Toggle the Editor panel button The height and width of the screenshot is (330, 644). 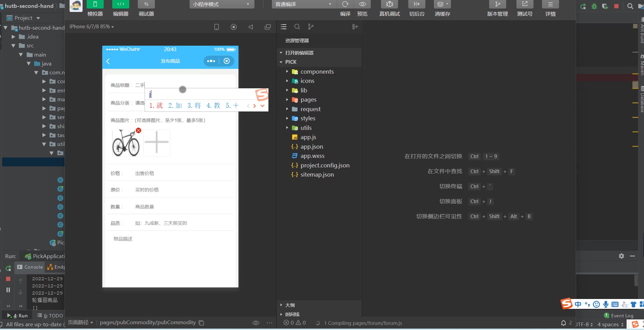(120, 4)
